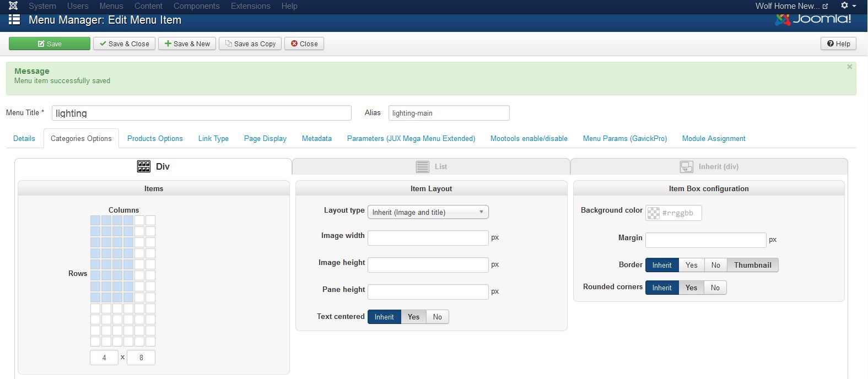Select the List layout tab
The height and width of the screenshot is (379, 868).
pos(431,166)
